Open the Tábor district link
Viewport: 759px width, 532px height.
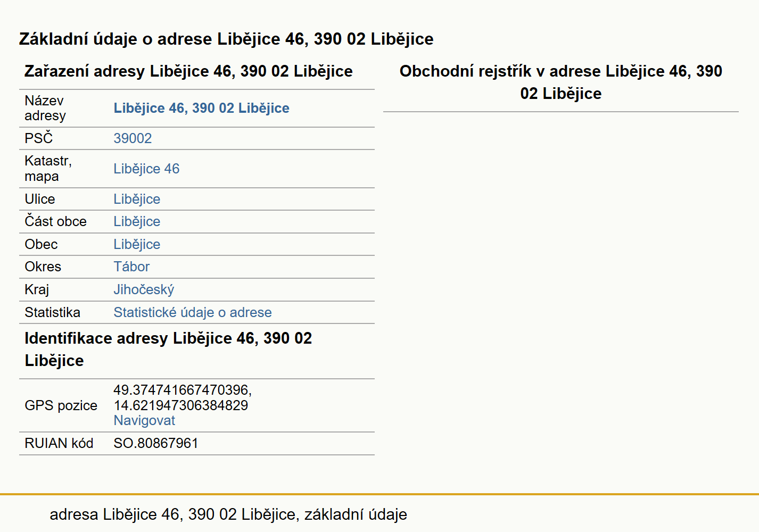coord(131,267)
